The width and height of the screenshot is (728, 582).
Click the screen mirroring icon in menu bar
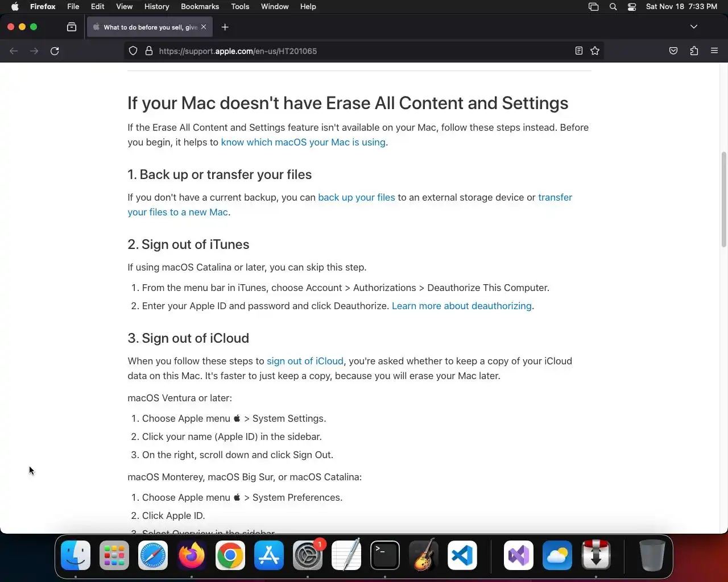tap(593, 7)
